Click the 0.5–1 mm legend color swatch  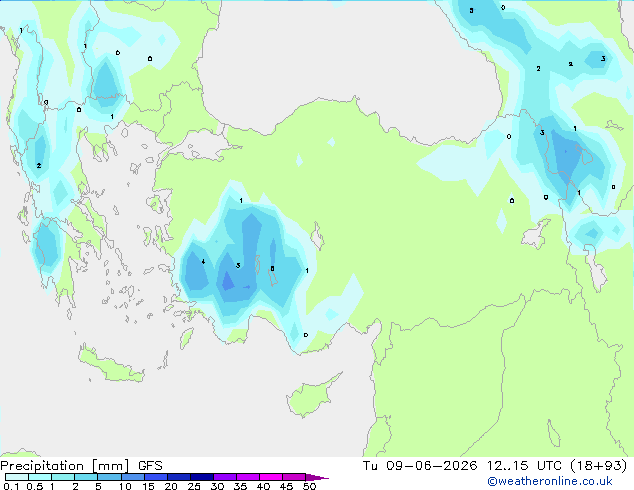40,477
